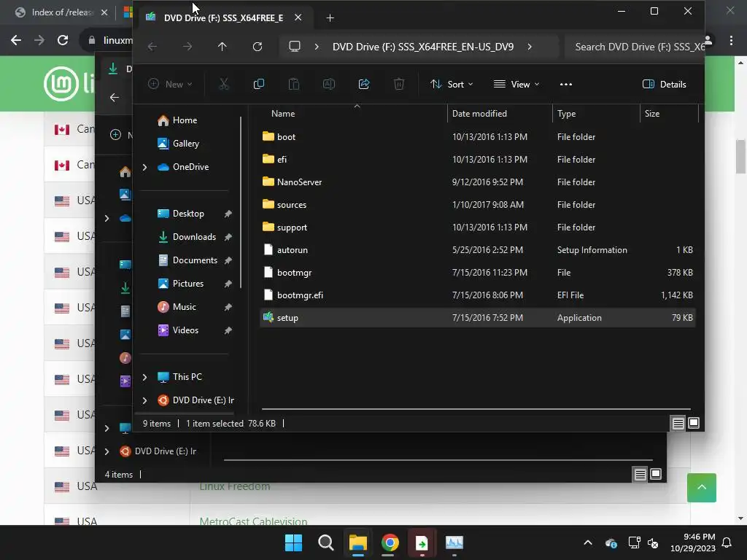Show hidden system tray icons

588,542
